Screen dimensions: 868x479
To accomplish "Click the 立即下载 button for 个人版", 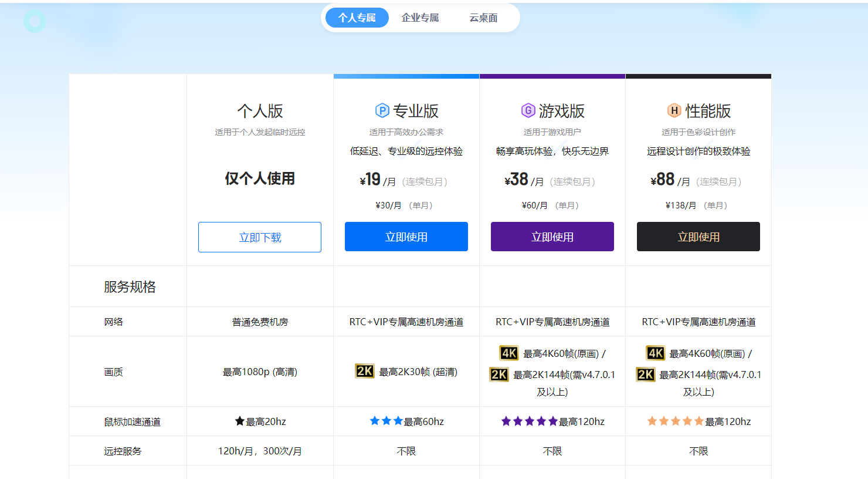I will 260,237.
